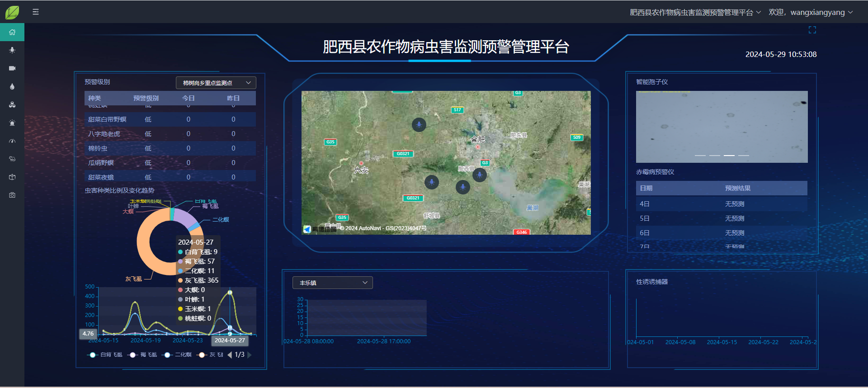Image resolution: width=868 pixels, height=388 pixels.
Task: Expand the platform name dropdown in header
Action: point(695,12)
